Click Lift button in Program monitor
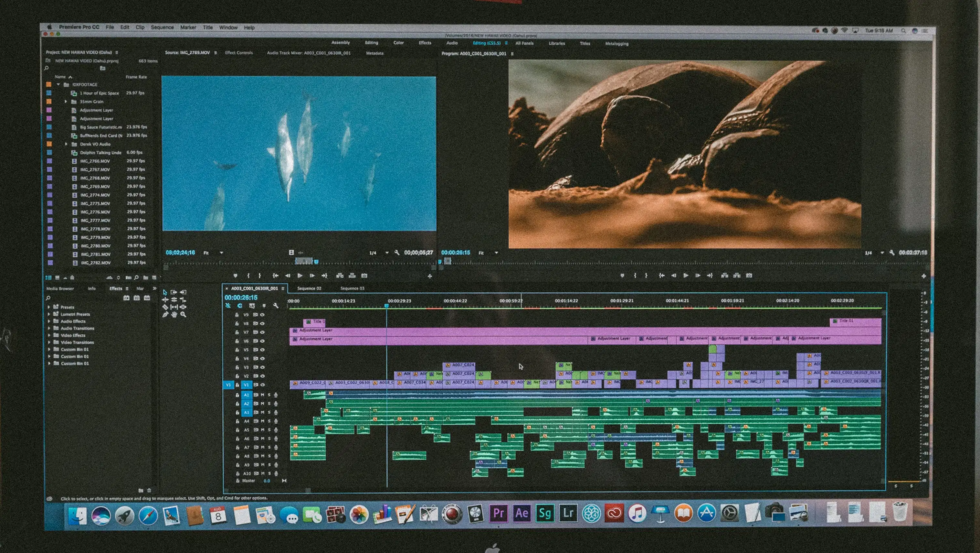 point(724,275)
